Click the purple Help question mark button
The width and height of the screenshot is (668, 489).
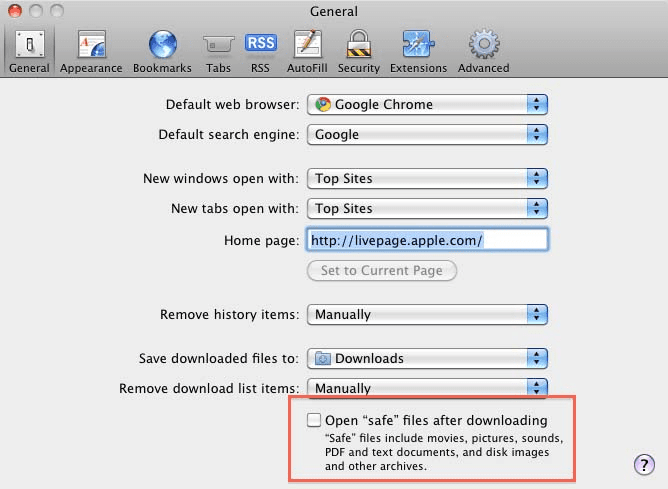click(x=645, y=464)
